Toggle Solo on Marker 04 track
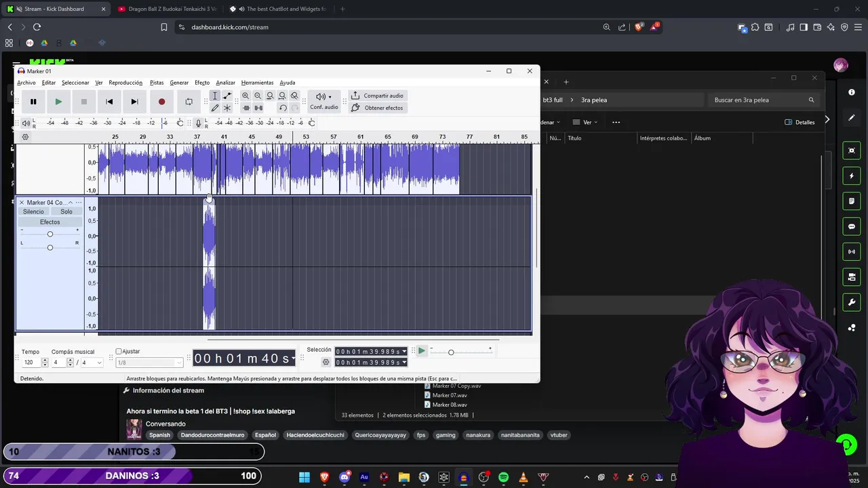 pyautogui.click(x=66, y=211)
